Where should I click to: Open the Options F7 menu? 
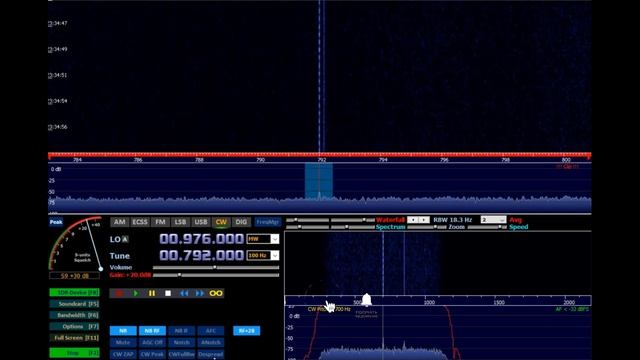74,327
